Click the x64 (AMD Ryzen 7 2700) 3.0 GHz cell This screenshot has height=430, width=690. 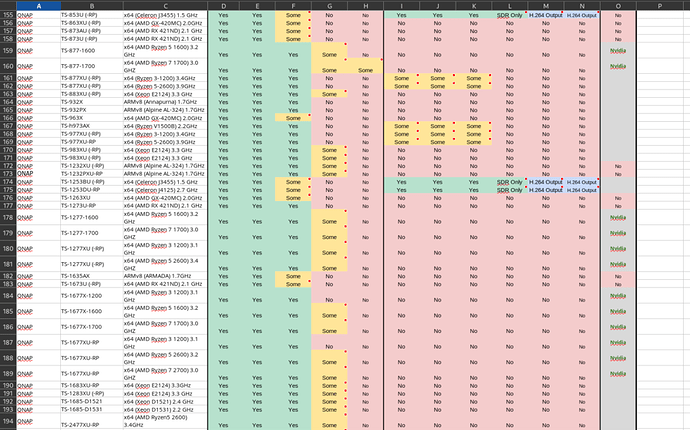pos(165,374)
